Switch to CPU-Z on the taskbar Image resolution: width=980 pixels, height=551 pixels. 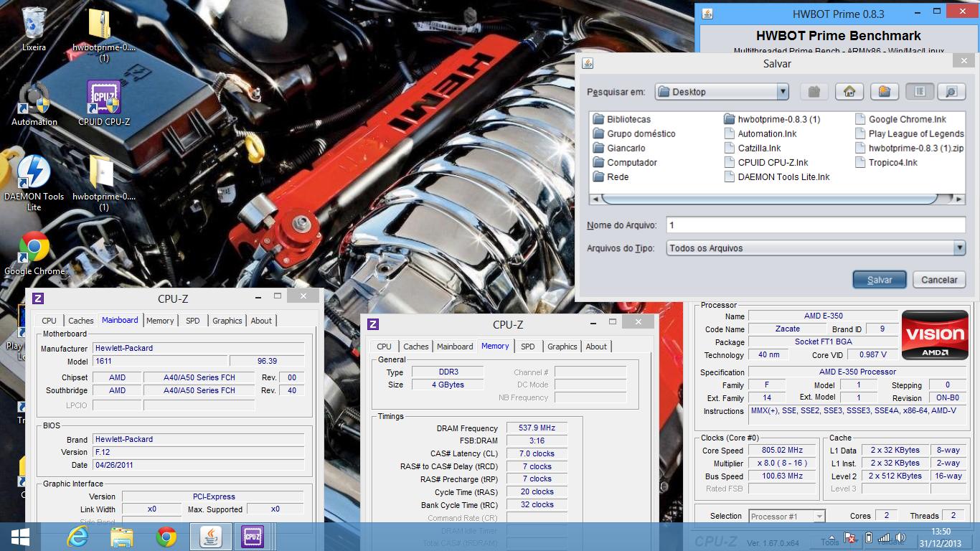252,537
